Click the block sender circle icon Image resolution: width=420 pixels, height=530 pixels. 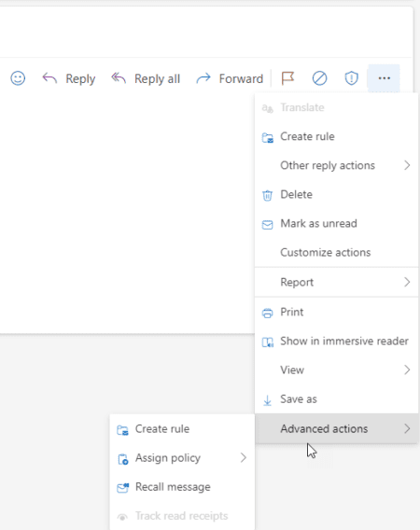point(319,78)
